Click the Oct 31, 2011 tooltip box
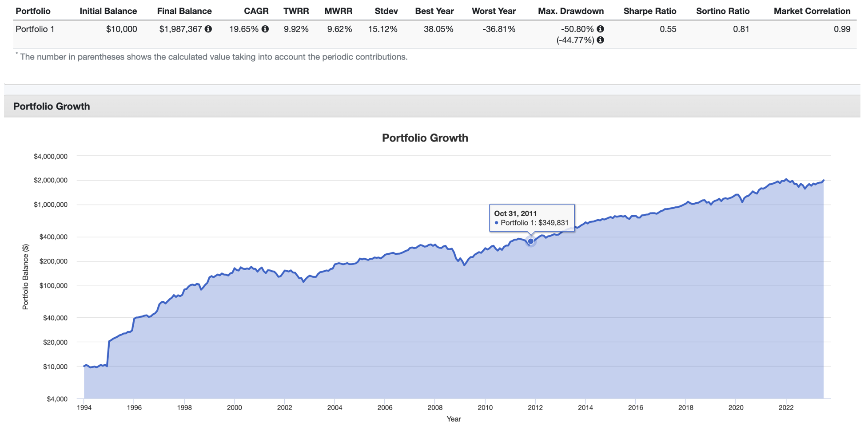This screenshot has width=868, height=426. click(531, 218)
